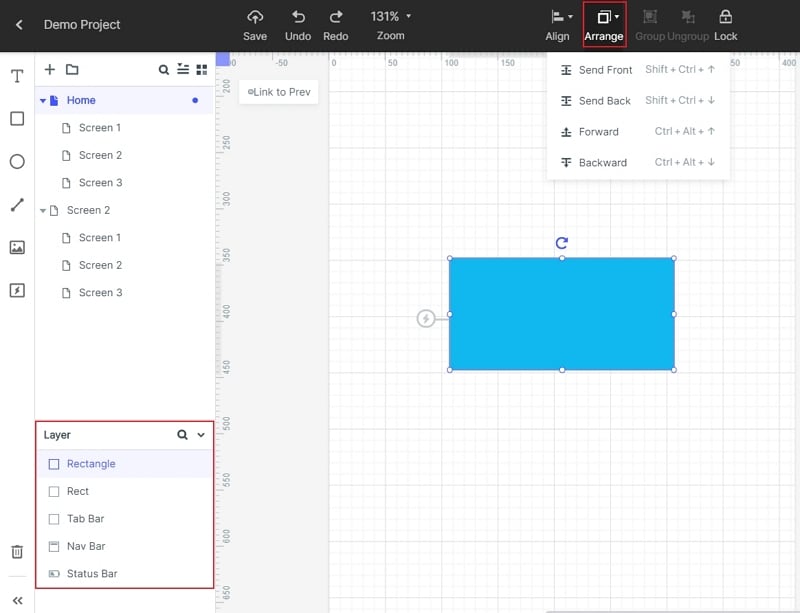Select the interaction lightning tool in sidebar
This screenshot has height=613, width=800.
click(x=17, y=290)
